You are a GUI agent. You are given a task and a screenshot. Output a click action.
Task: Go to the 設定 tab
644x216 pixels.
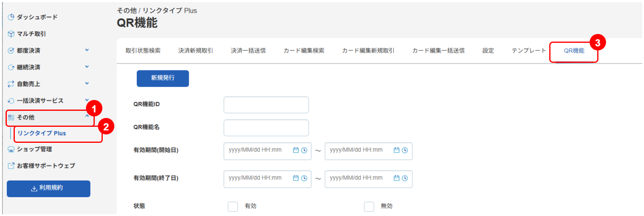click(x=488, y=51)
